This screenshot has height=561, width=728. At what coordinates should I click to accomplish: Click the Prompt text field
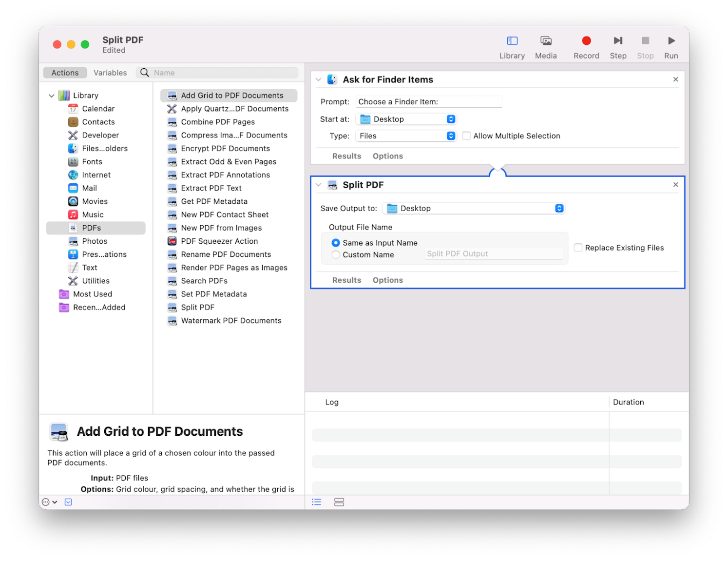pyautogui.click(x=428, y=101)
